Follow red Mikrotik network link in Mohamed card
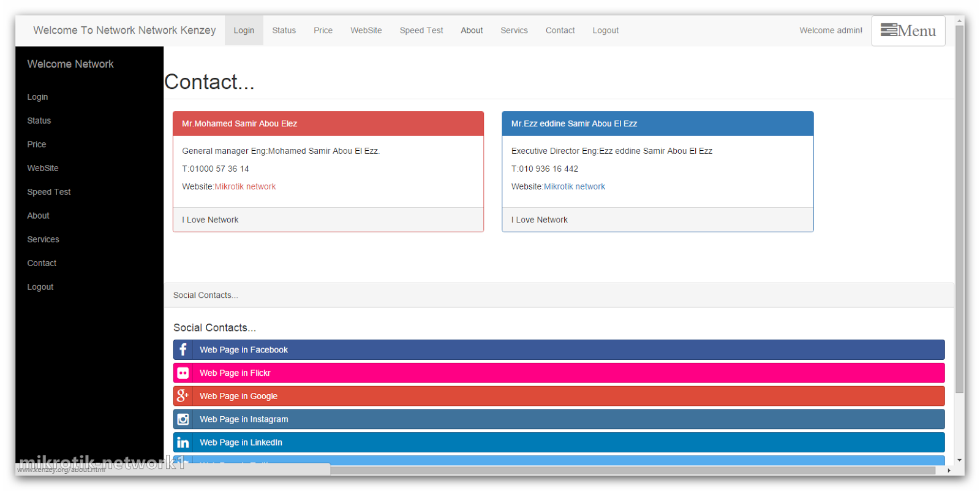This screenshot has height=491, width=980. pos(245,187)
